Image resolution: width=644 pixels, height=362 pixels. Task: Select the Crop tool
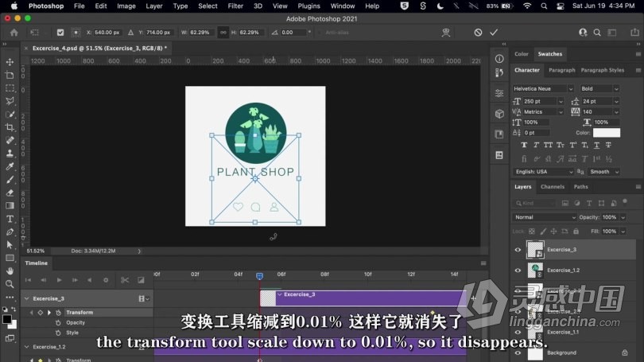coord(10,127)
